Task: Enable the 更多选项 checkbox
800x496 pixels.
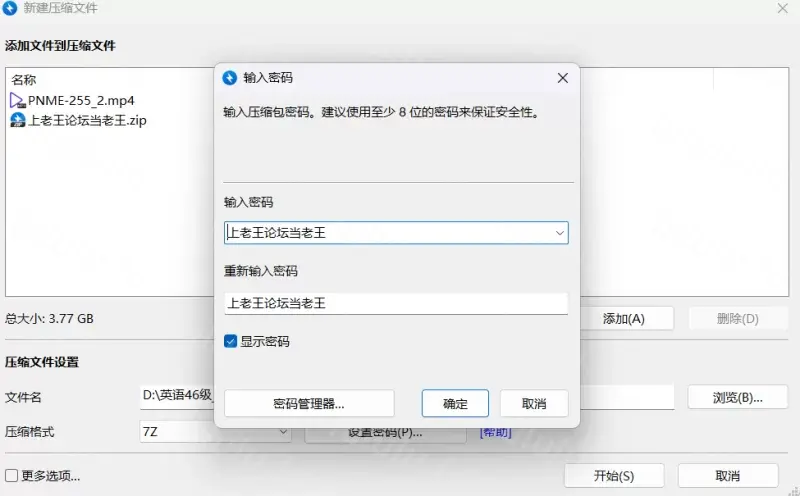Action: (11, 476)
